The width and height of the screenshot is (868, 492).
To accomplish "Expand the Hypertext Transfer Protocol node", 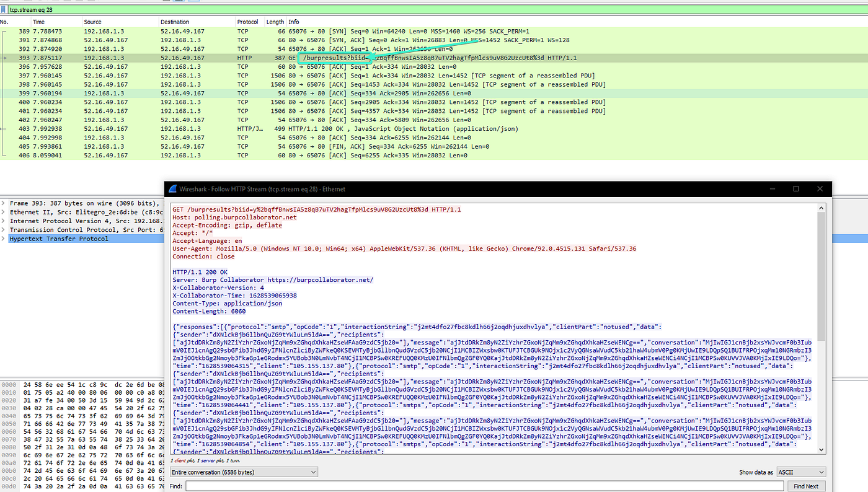I will 4,238.
